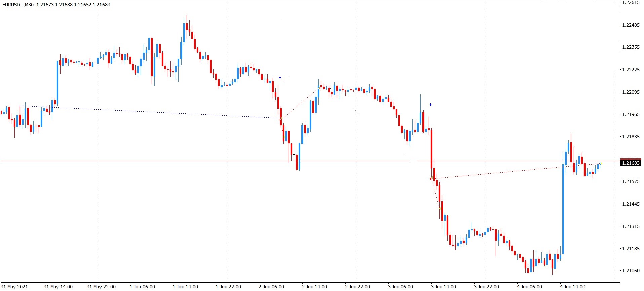Click the tall blue candle at 31 May 14:00
644x291 pixels.
tap(57, 83)
